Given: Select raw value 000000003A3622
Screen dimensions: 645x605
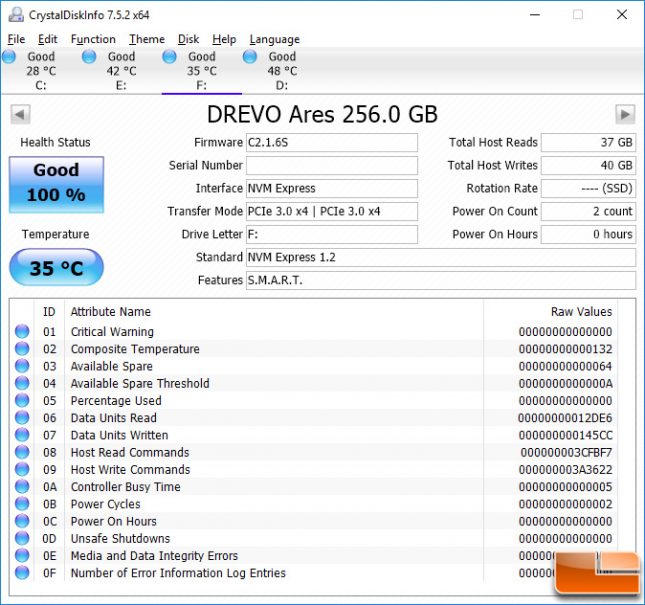Looking at the screenshot, I should [x=566, y=470].
